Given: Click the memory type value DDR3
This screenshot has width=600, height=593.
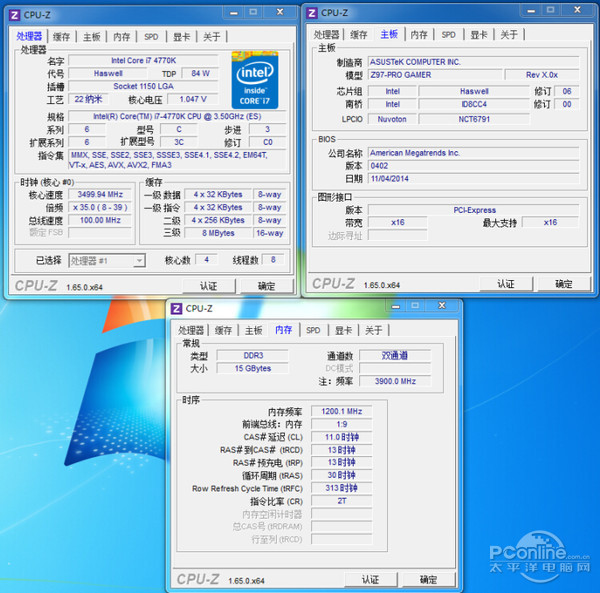Looking at the screenshot, I should (253, 355).
